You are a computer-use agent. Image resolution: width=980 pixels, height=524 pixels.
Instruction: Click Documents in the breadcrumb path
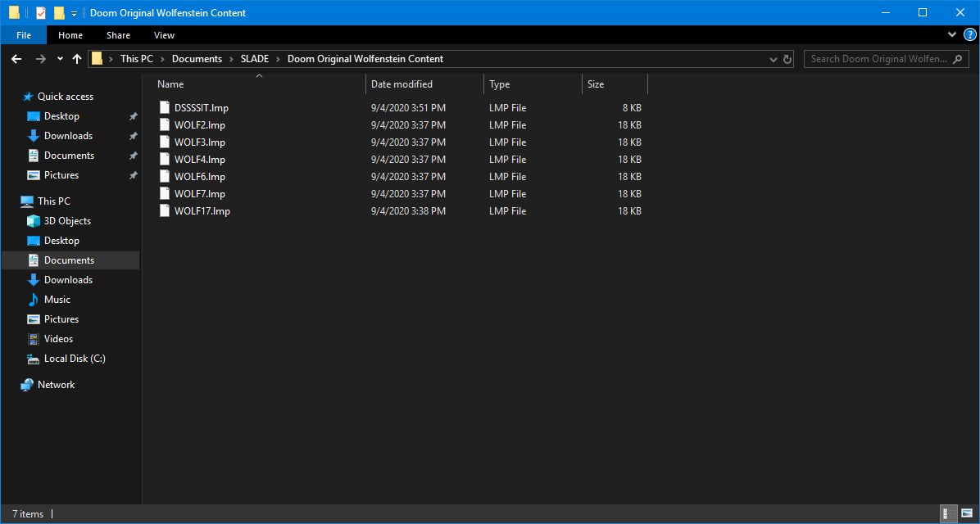coord(197,59)
